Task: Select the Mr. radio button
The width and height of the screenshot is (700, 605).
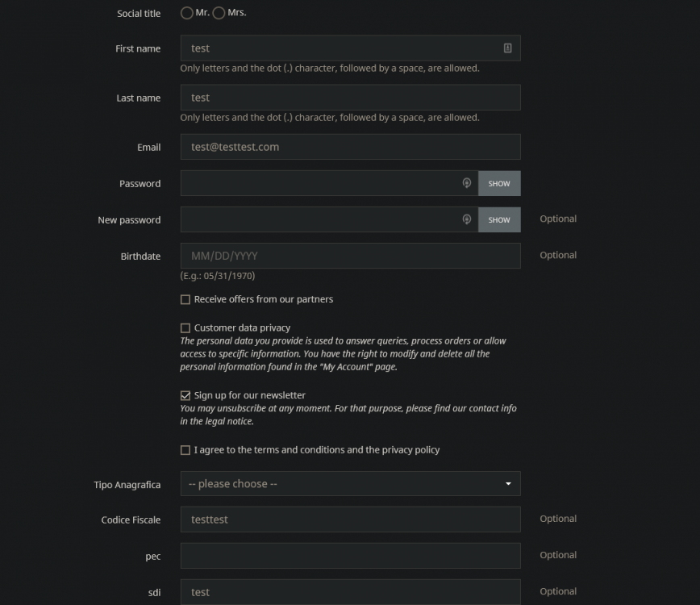Action: click(x=187, y=13)
